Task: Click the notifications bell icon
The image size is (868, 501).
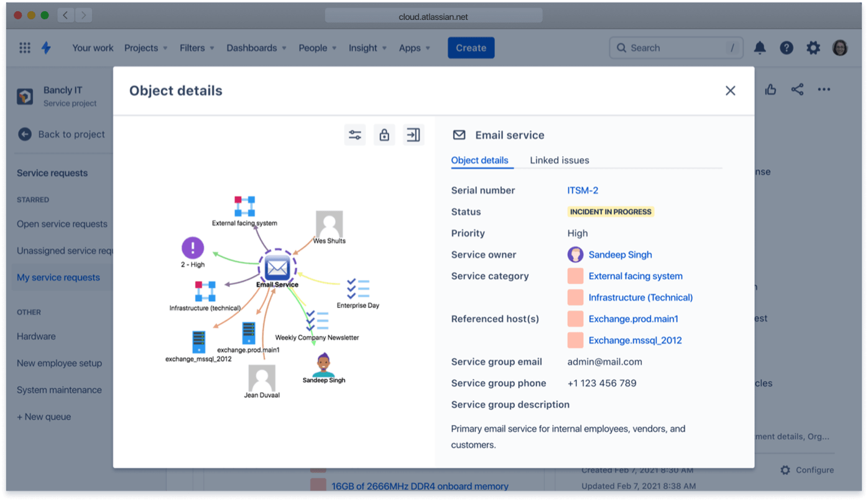Action: point(759,47)
